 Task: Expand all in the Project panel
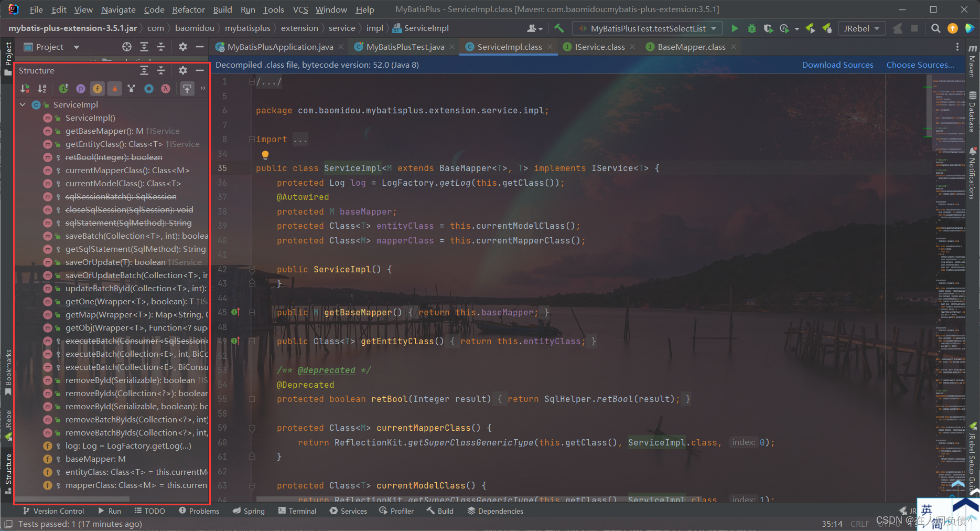pos(144,47)
